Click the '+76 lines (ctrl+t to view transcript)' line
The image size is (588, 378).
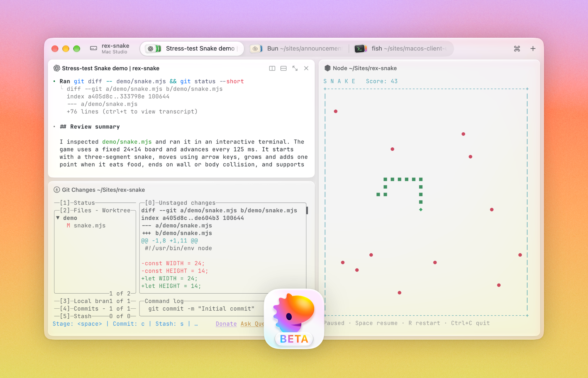pyautogui.click(x=132, y=112)
